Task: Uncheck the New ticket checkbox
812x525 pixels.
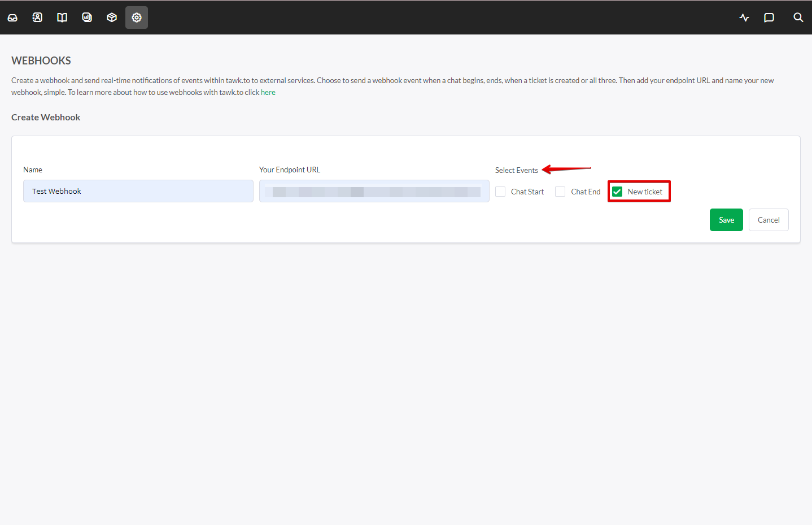Action: point(617,192)
